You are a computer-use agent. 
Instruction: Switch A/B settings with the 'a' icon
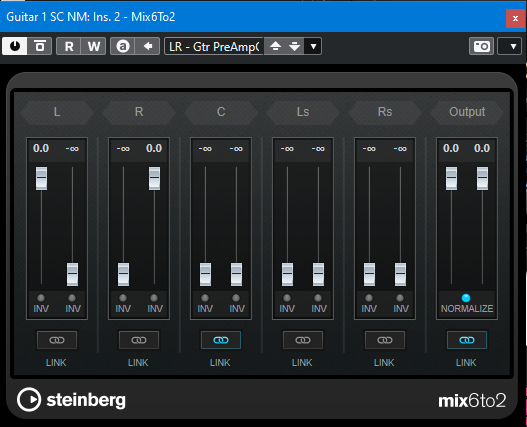point(123,46)
